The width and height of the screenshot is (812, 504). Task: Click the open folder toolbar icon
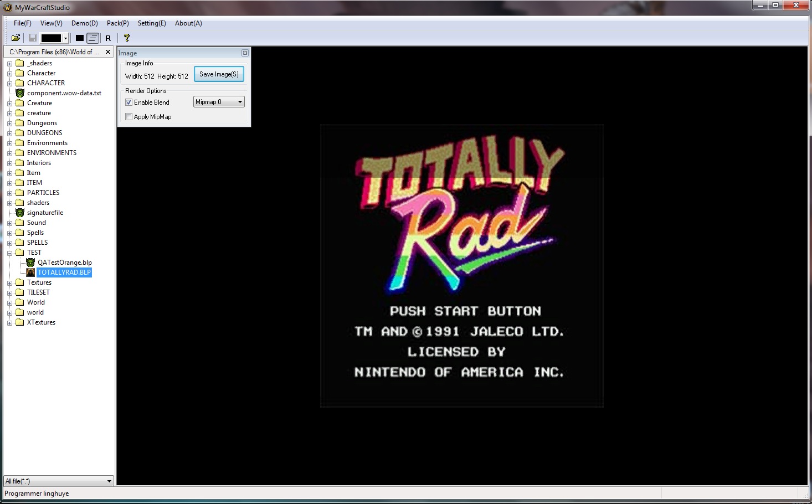pyautogui.click(x=16, y=38)
